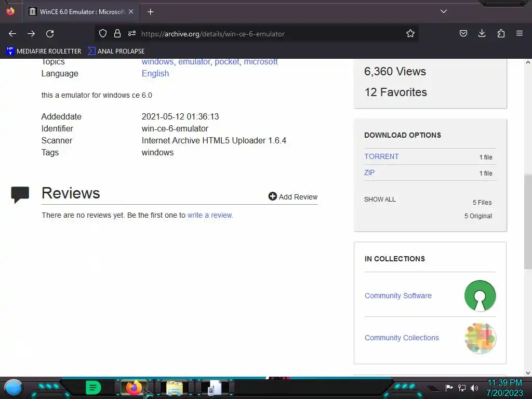Screen dimensions: 532x399
Task: Open the windows topic link
Action: [157, 62]
